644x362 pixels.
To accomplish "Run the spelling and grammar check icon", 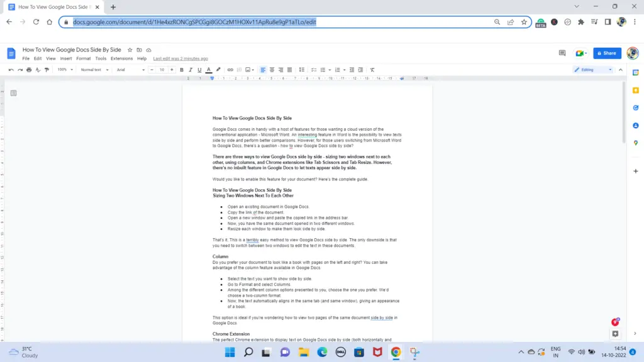I will tap(38, 70).
